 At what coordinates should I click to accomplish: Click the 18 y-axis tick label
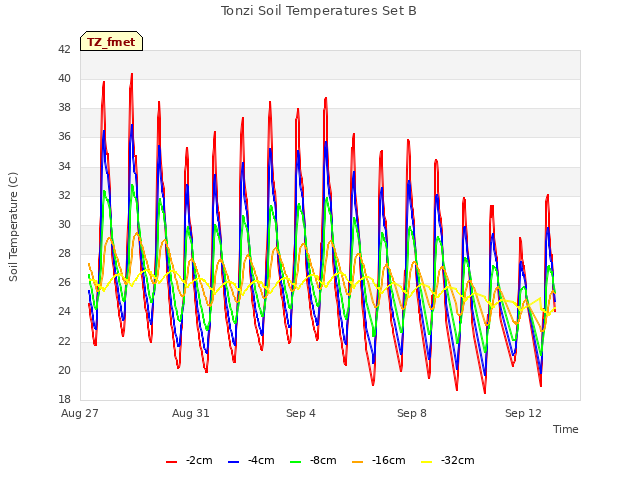(64, 399)
